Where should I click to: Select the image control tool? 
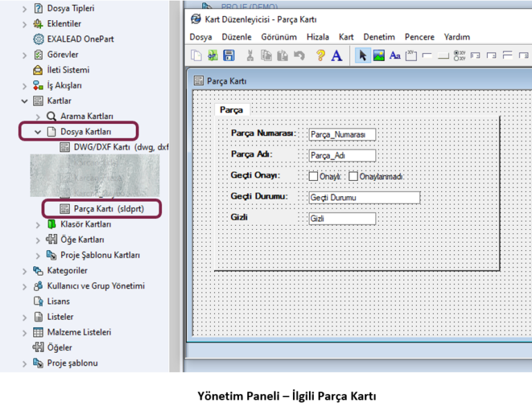[378, 56]
